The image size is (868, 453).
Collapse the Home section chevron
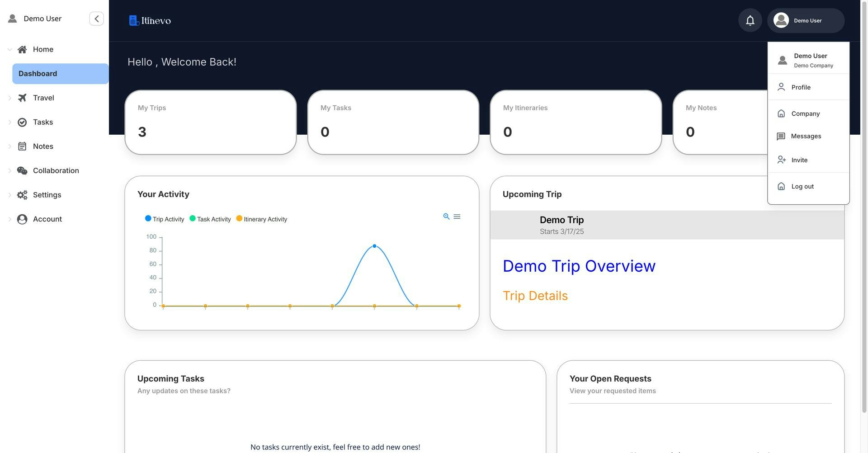tap(9, 49)
